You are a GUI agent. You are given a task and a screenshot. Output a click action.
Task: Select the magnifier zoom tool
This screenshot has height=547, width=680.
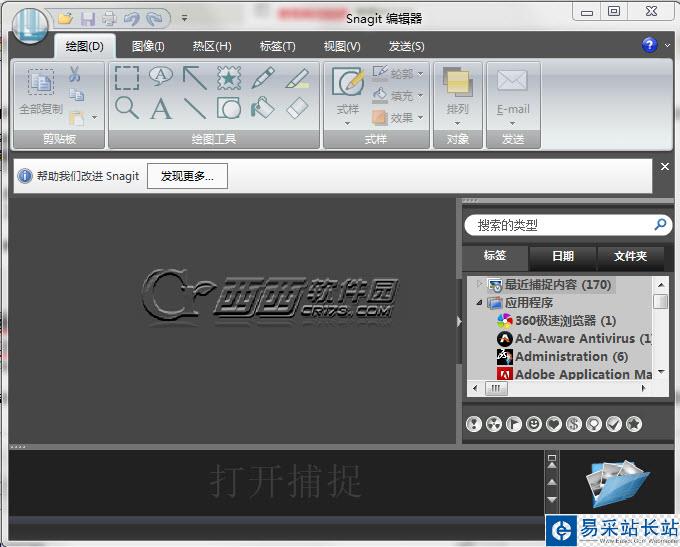coord(127,108)
